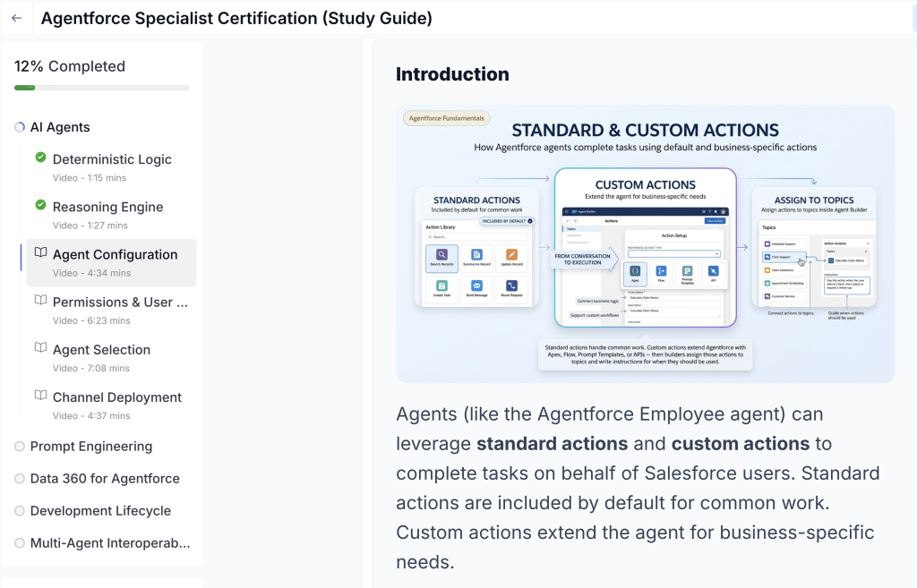Click the bold "standard actions" text
The width and height of the screenshot is (917, 588).
(552, 444)
